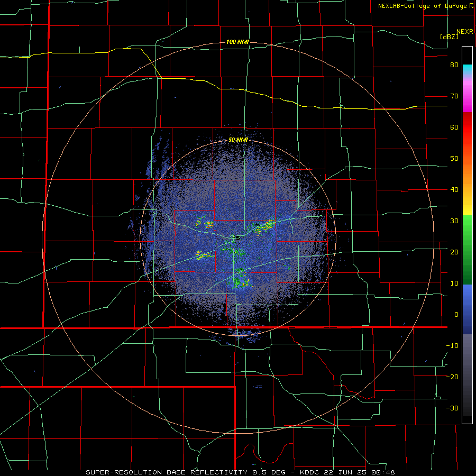Click the NEXR label above the color scale
This screenshot has width=476, height=476.
tap(465, 32)
